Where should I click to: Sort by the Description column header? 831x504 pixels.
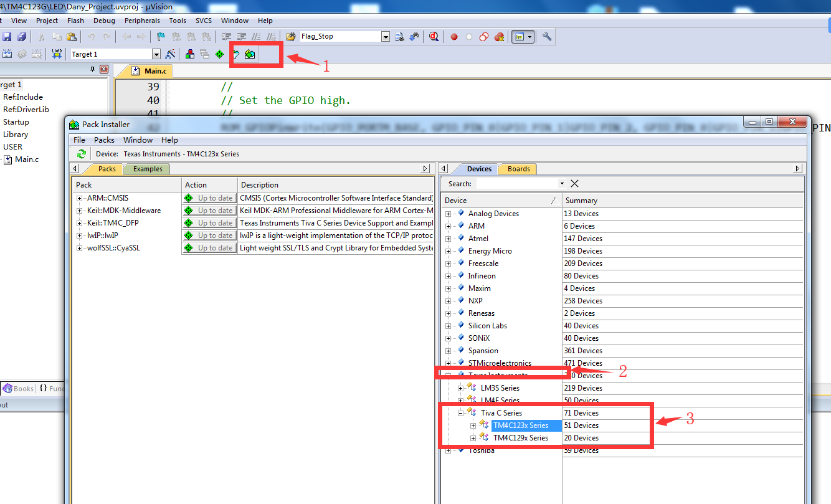coord(335,185)
